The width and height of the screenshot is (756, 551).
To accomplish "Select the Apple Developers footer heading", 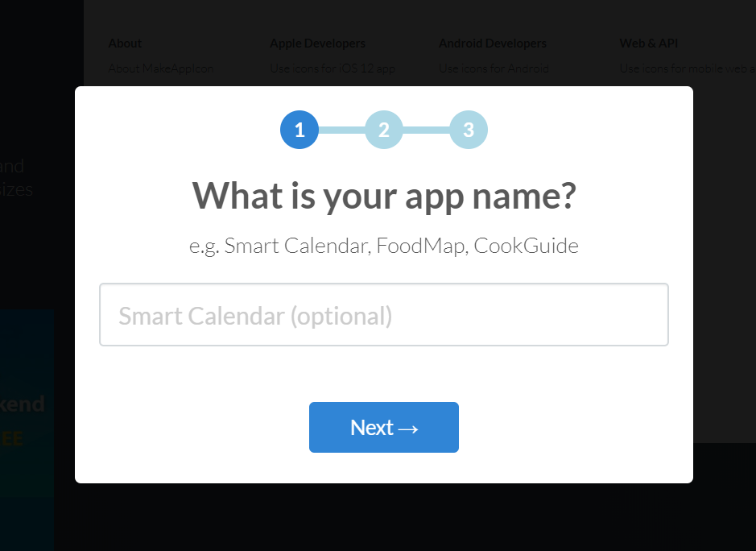I will (317, 43).
